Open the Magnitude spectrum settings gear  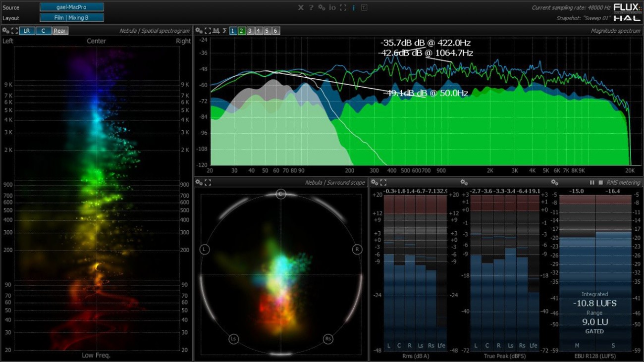point(199,30)
